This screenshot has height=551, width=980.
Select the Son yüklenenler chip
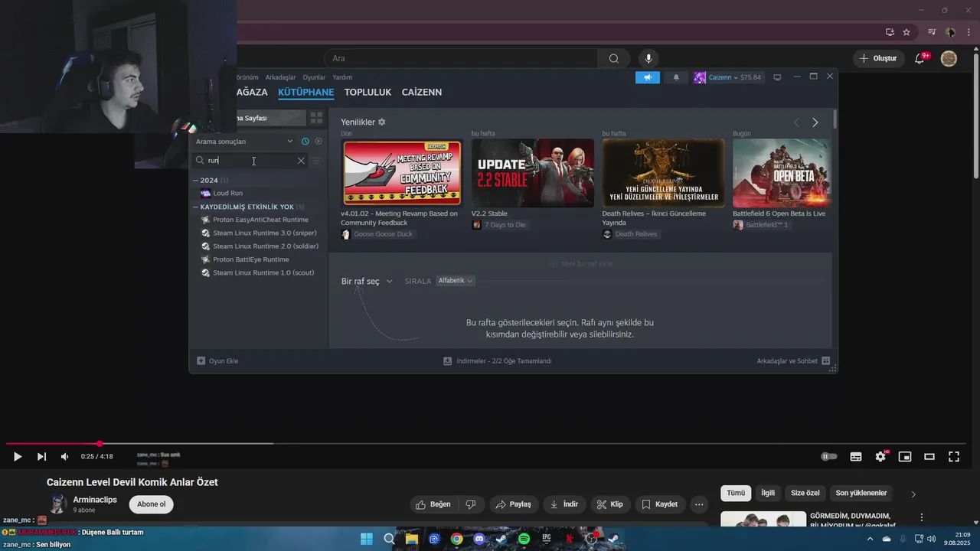tap(861, 494)
